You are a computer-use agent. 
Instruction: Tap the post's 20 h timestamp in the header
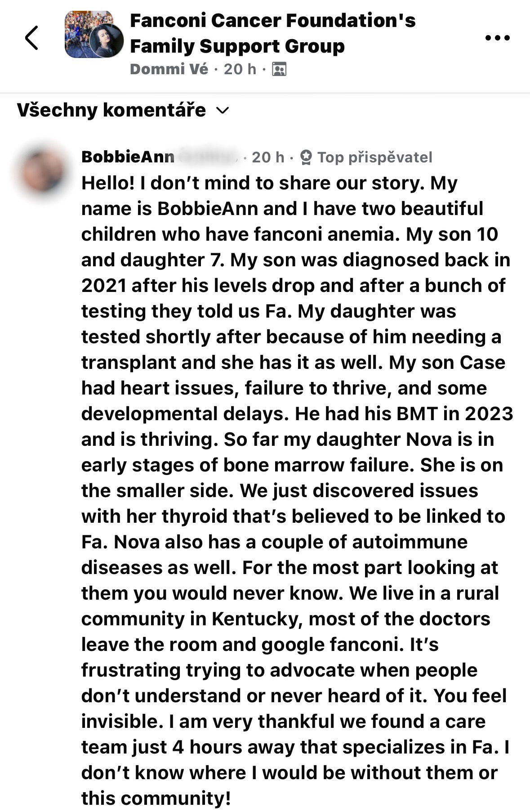[240, 69]
